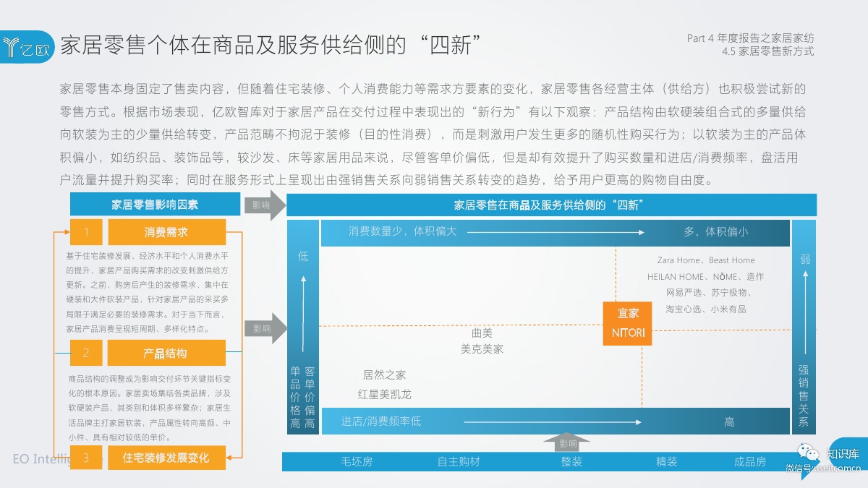
Task: Click the 曲美 brand label
Action: [x=482, y=333]
